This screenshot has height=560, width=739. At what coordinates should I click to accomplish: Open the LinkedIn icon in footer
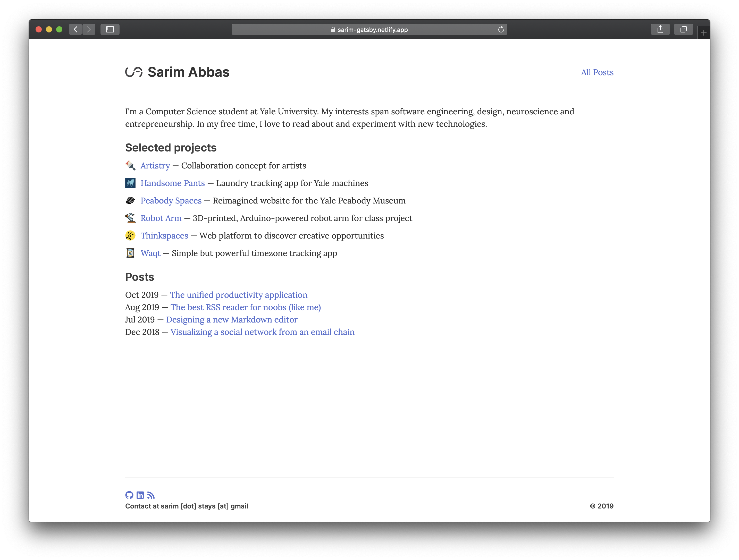[x=140, y=495]
